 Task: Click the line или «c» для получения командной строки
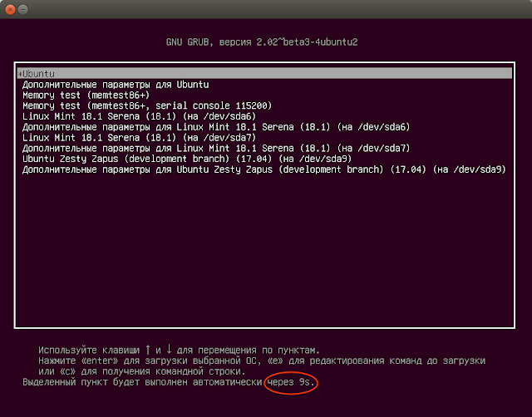141,371
